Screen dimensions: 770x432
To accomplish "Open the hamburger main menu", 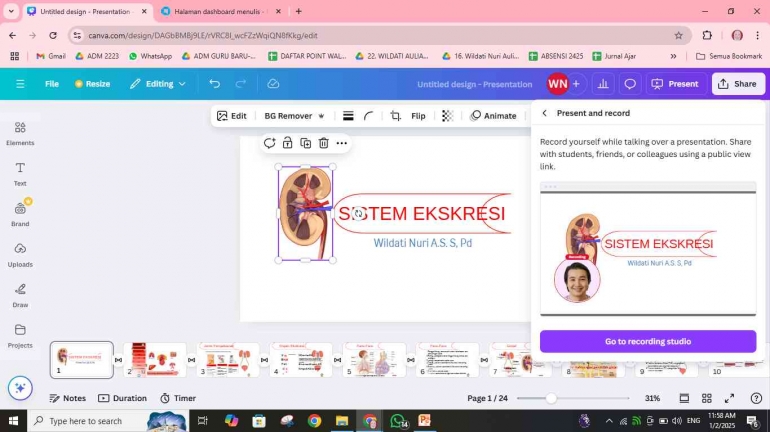I will pos(20,84).
